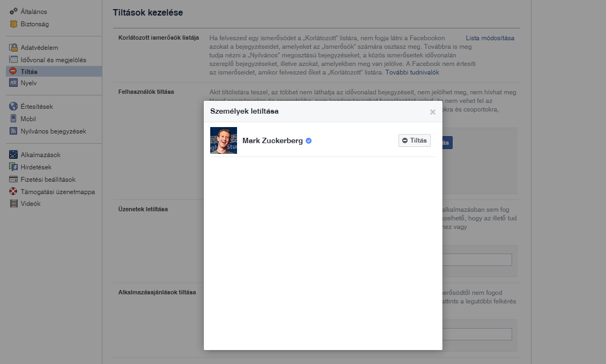Click the Üzenetek letiltása input field
The image size is (606, 364).
click(x=477, y=259)
